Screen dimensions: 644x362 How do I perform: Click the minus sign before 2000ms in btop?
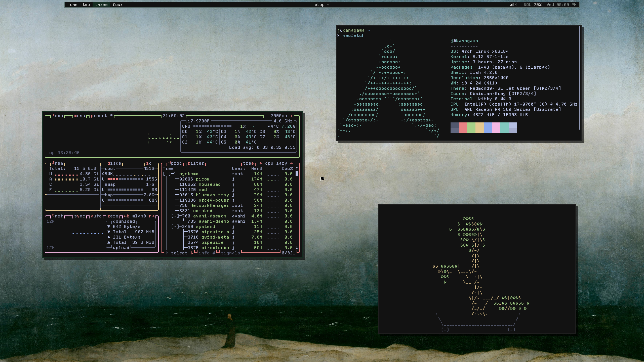tap(266, 116)
